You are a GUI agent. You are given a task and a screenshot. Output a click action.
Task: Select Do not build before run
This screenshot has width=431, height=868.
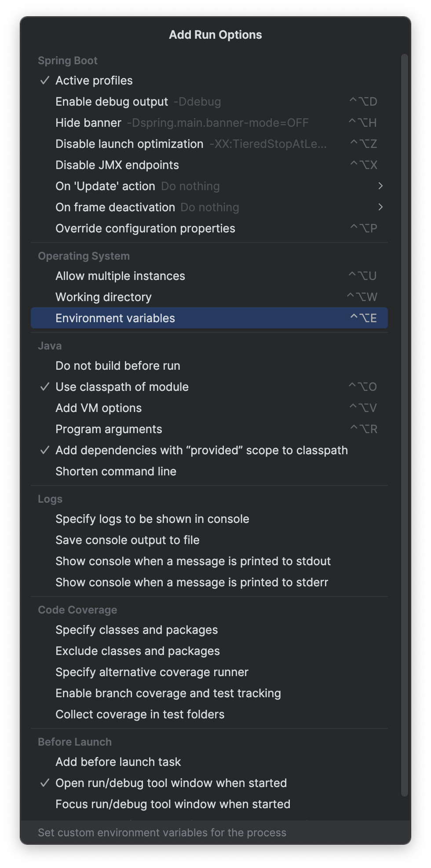tap(117, 365)
